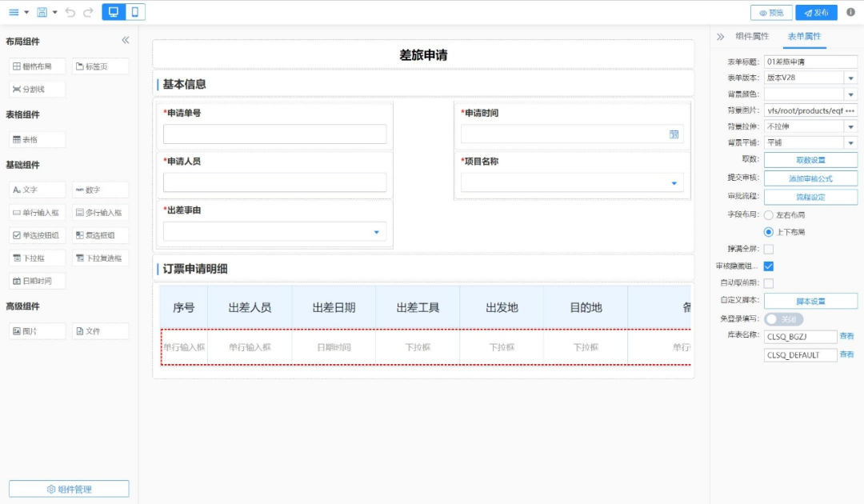Screen dimensions: 864x504
Task: Open the 背景拉伸 dropdown
Action: click(850, 126)
